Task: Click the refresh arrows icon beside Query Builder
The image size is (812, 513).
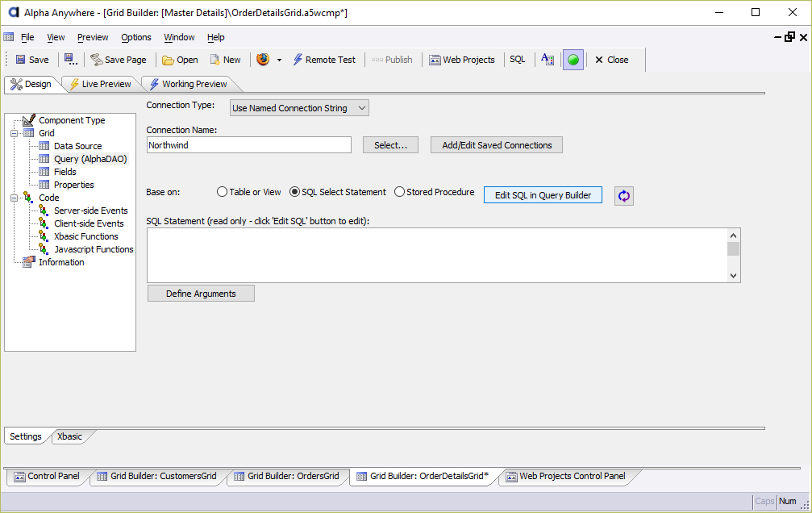Action: pyautogui.click(x=624, y=196)
